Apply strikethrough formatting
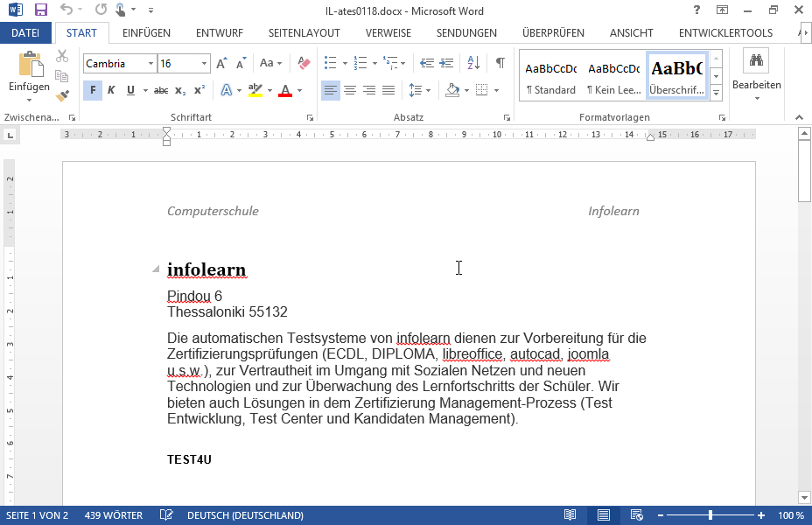Screen dimensions: 812x525 coord(161,91)
